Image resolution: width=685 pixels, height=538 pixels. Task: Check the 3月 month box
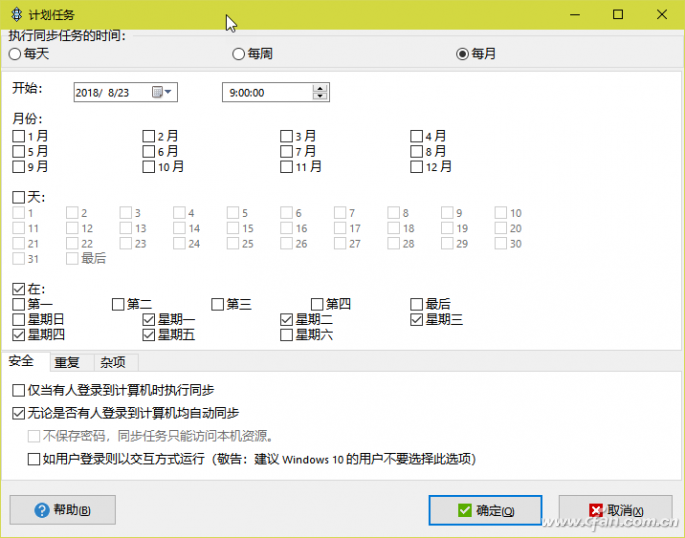[x=286, y=136]
